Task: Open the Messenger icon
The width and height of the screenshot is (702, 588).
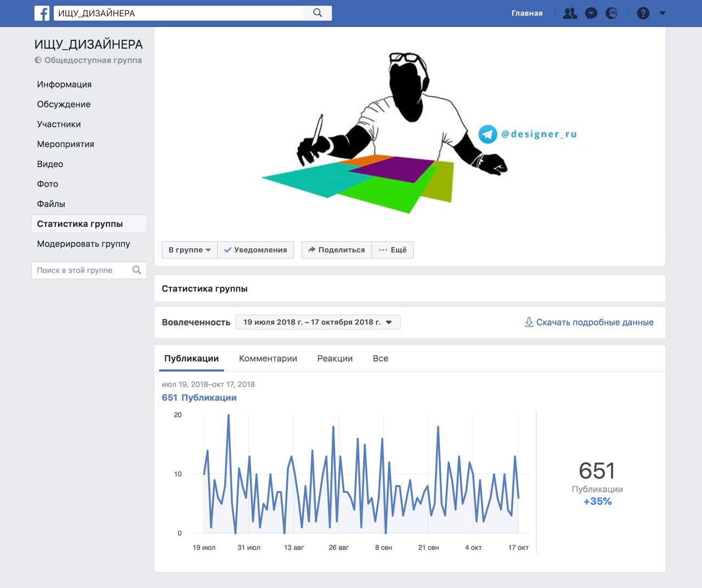Action: (591, 13)
